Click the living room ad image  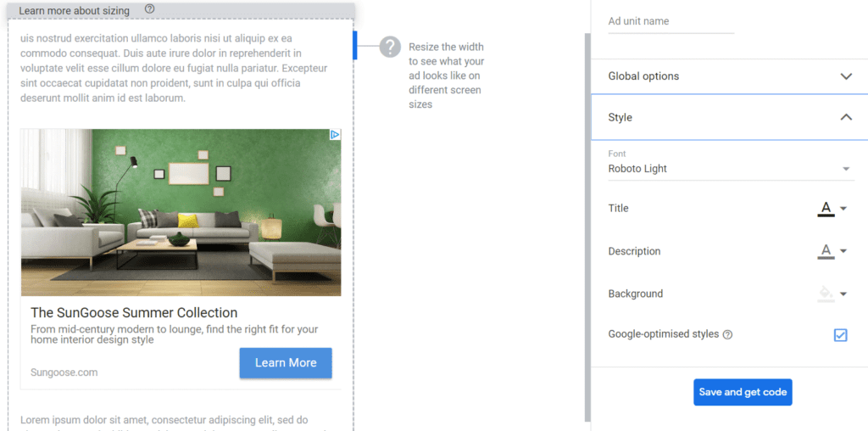click(181, 212)
